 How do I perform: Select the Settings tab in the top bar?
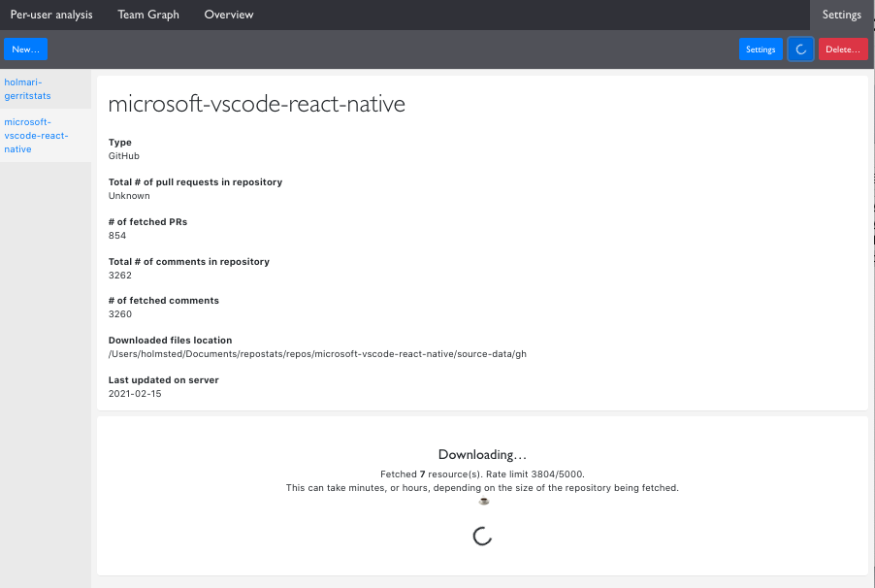[x=841, y=15]
